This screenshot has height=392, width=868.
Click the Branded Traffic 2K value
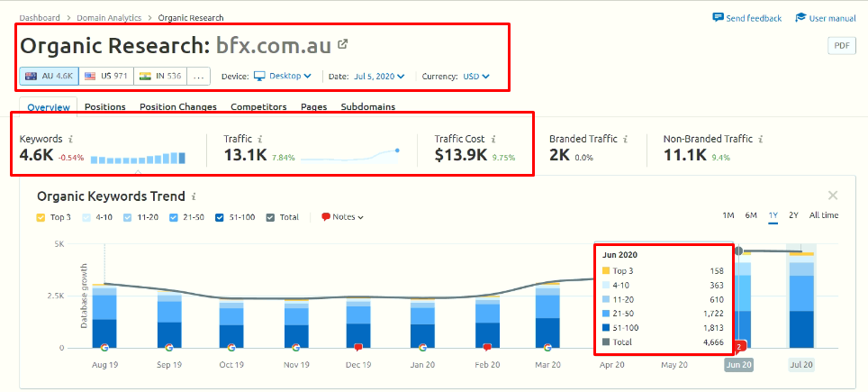(559, 156)
